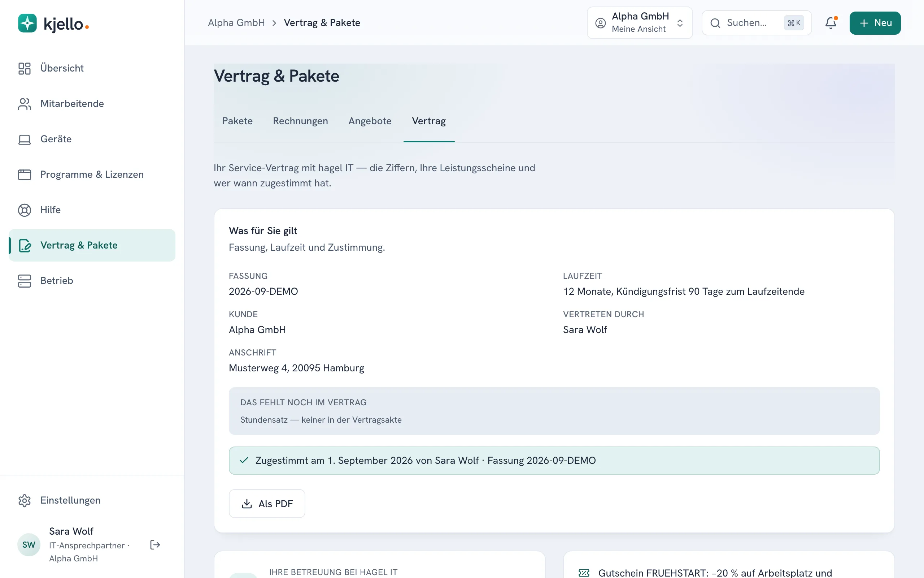This screenshot has height=578, width=924.
Task: Open Einstellungen label in the sidebar
Action: click(70, 500)
